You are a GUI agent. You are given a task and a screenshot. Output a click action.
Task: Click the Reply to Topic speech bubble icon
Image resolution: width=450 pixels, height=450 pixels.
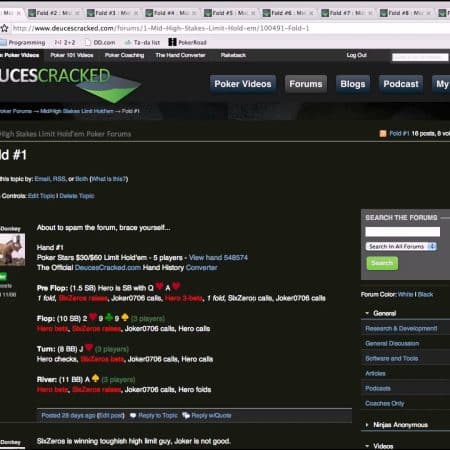(133, 416)
